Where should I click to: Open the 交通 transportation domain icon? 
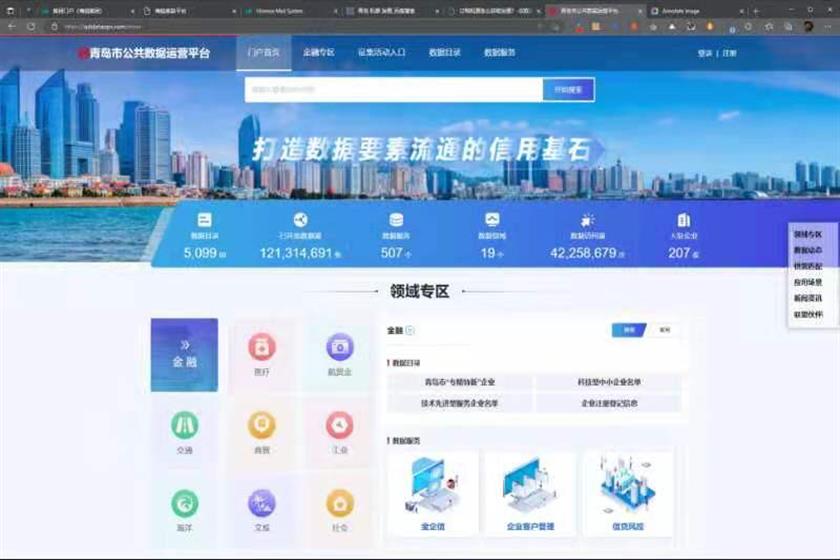[x=184, y=425]
